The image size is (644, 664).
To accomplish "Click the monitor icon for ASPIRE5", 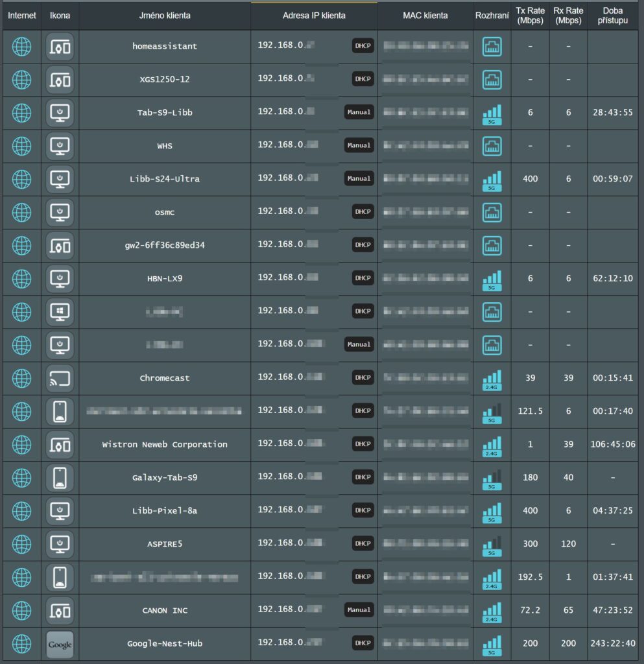I will tap(60, 544).
